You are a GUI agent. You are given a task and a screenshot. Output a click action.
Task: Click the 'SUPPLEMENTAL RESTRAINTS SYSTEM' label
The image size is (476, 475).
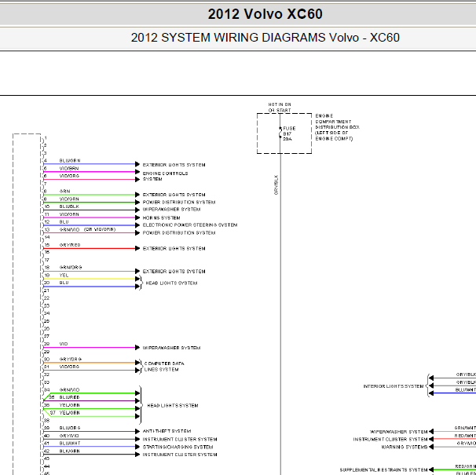[x=384, y=470]
